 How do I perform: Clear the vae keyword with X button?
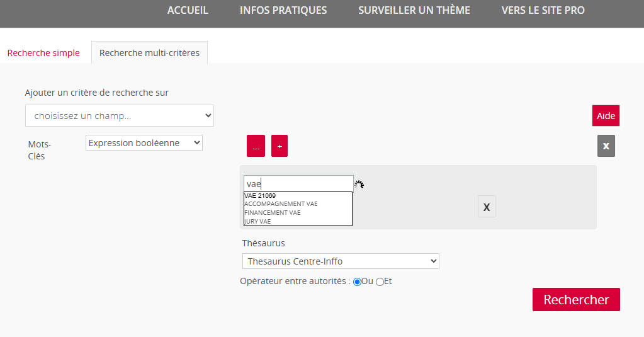click(486, 207)
